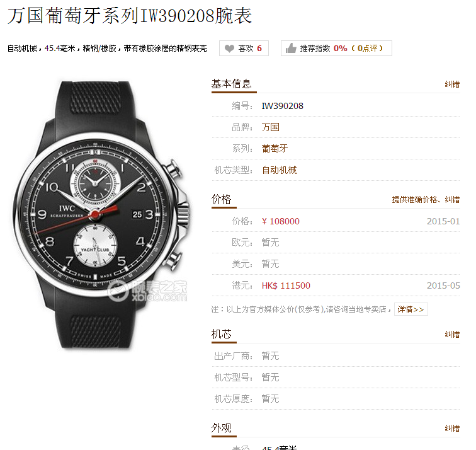Click the thumbs-up recommend icon
This screenshot has width=476, height=450.
click(291, 48)
